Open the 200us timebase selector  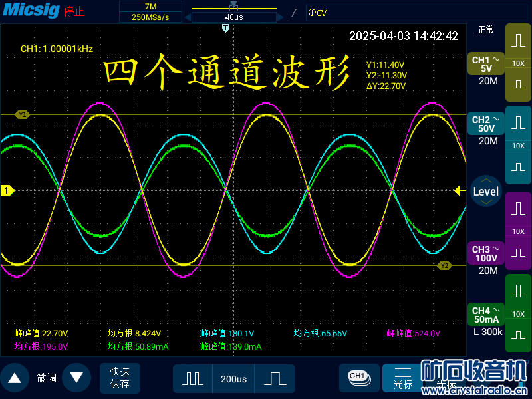tap(234, 378)
